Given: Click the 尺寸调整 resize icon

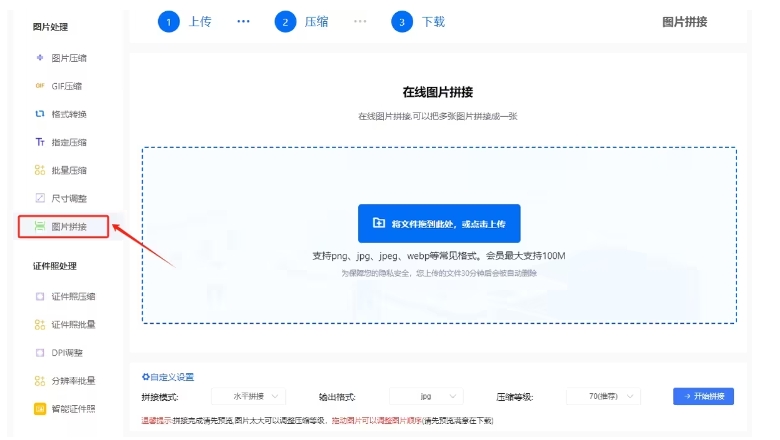Looking at the screenshot, I should point(40,198).
